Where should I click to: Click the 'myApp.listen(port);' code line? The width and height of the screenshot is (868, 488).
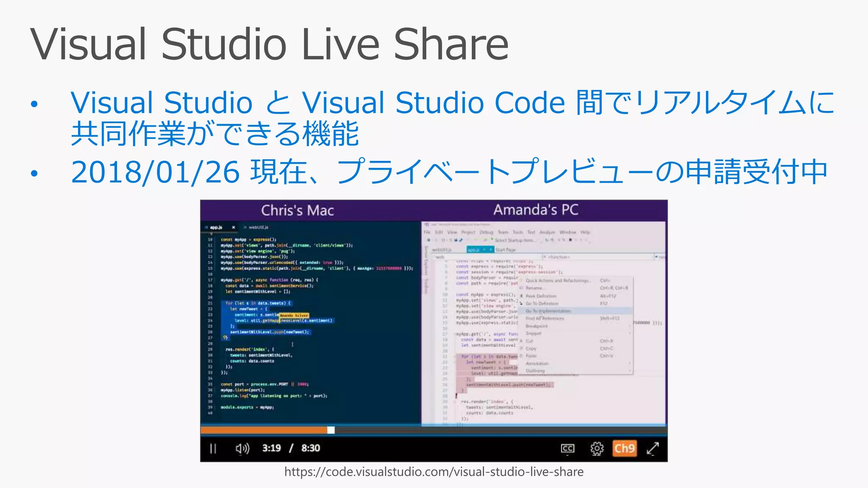242,390
